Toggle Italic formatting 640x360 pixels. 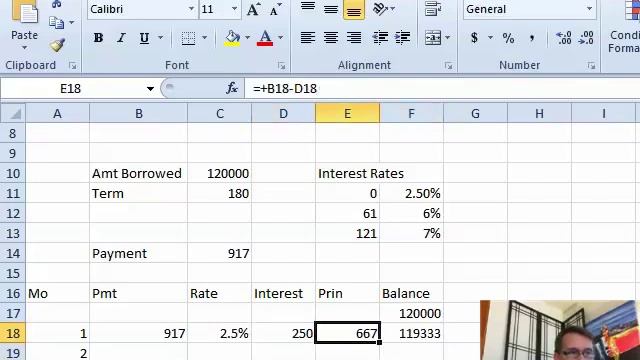[121, 38]
